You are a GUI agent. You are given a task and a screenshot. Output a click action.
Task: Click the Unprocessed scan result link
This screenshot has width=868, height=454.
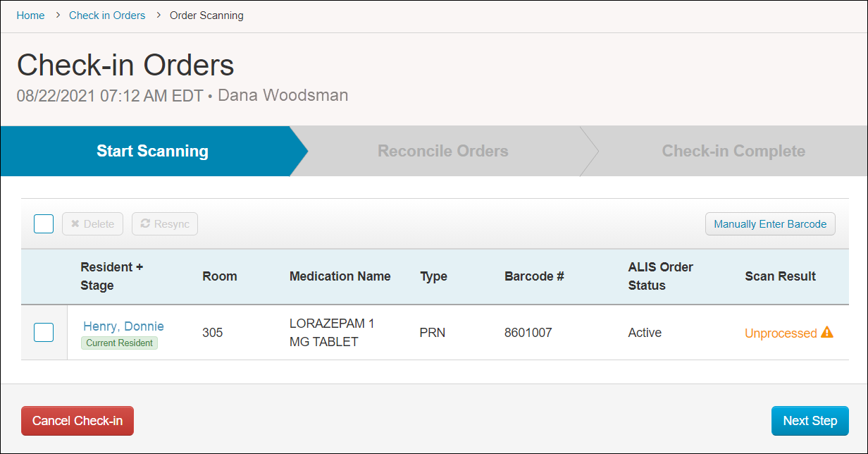click(x=782, y=332)
